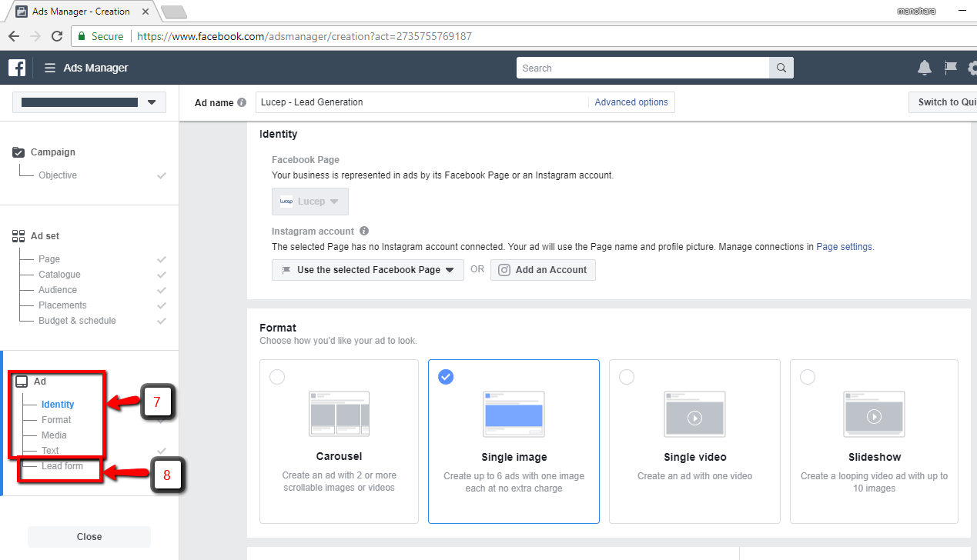Click the Secure padlock icon

[82, 36]
